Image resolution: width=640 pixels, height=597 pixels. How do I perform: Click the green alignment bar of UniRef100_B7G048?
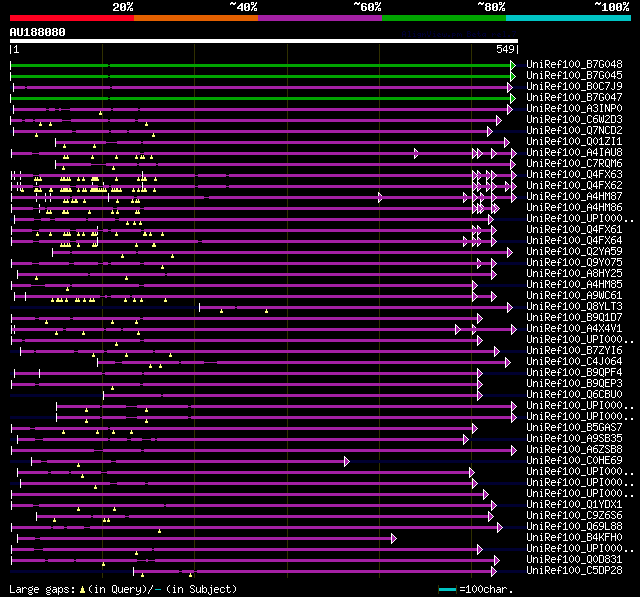[x=261, y=65]
